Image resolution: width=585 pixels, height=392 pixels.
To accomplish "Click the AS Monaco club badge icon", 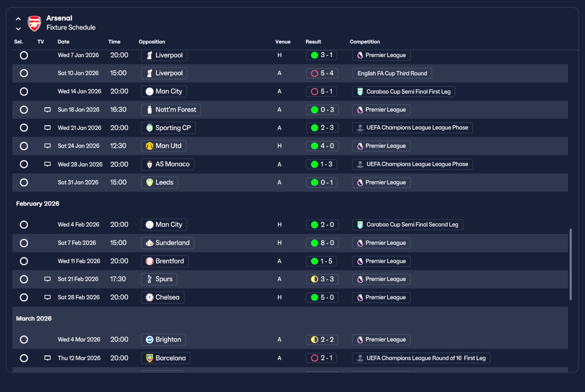I will click(x=149, y=164).
